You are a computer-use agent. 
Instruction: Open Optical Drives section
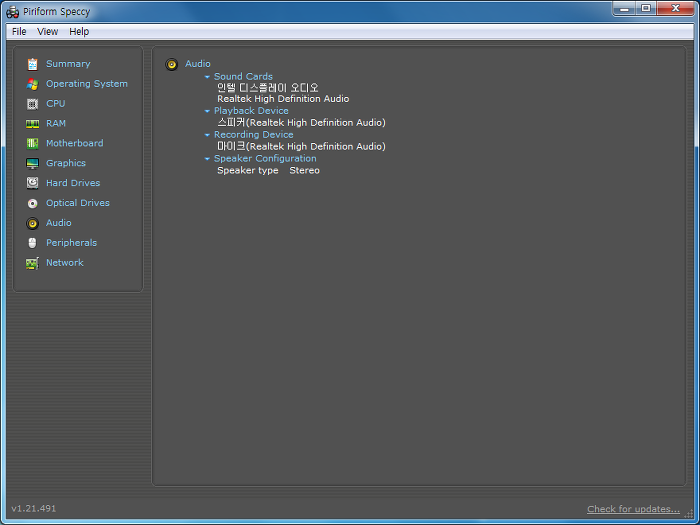pyautogui.click(x=78, y=203)
